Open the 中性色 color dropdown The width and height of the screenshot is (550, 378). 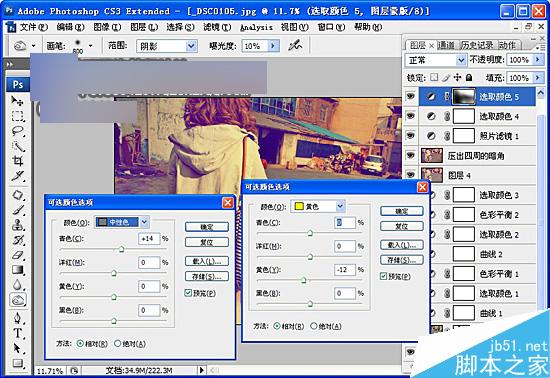pyautogui.click(x=145, y=222)
